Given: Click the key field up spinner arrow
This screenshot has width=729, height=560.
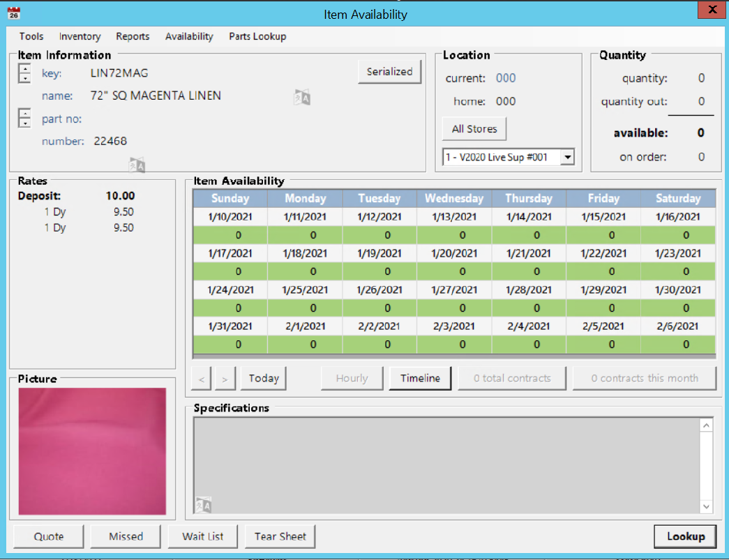Looking at the screenshot, I should point(24,68).
